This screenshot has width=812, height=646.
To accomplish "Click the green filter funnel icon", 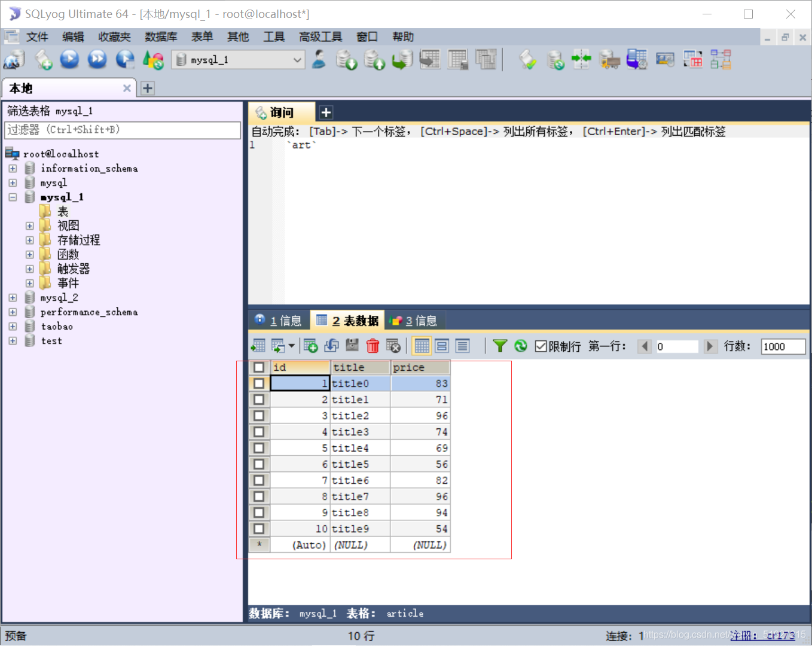I will pos(500,346).
